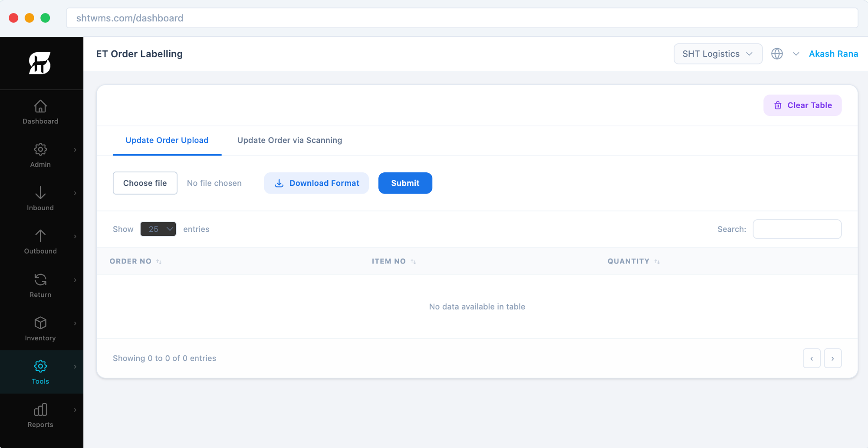Expand the language chevron next to globe
The height and width of the screenshot is (448, 868).
(796, 54)
